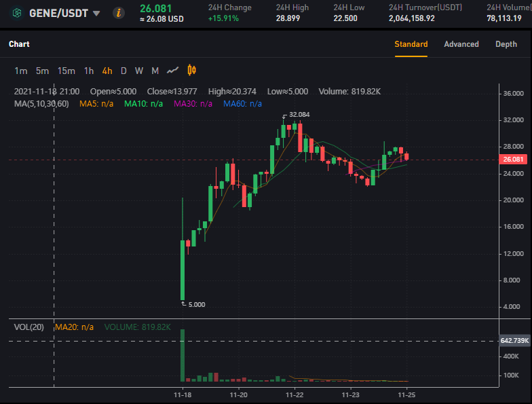This screenshot has width=532, height=404.
Task: Select the M monthly timeframe
Action: point(155,71)
